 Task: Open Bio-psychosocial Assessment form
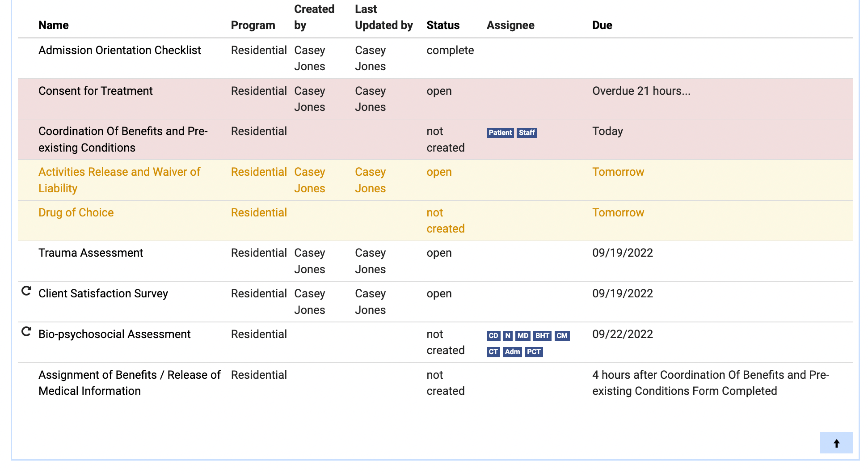click(114, 334)
